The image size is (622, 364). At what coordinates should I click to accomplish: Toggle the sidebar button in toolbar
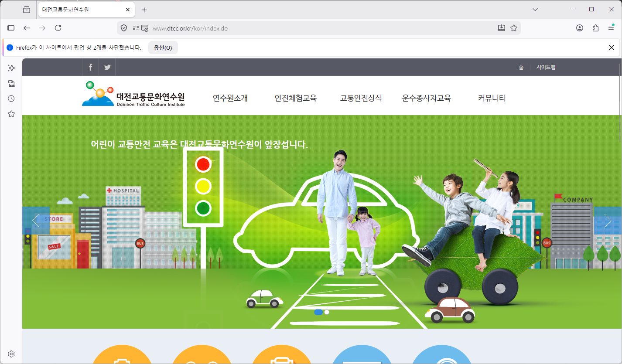11,28
